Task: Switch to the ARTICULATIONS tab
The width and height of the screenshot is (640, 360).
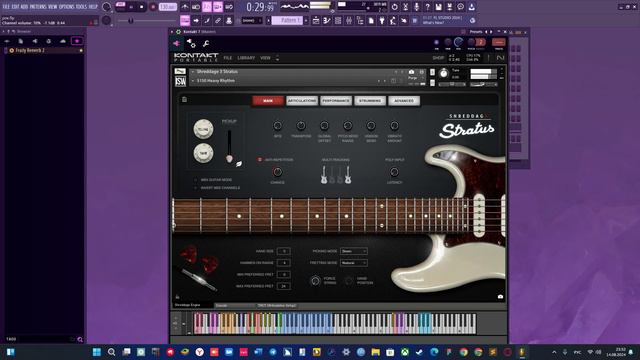Action: pos(302,101)
